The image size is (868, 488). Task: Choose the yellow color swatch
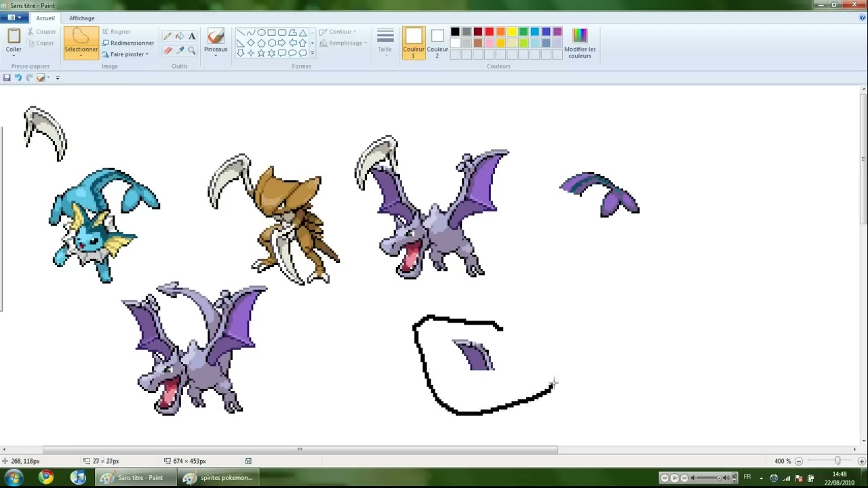pos(513,32)
